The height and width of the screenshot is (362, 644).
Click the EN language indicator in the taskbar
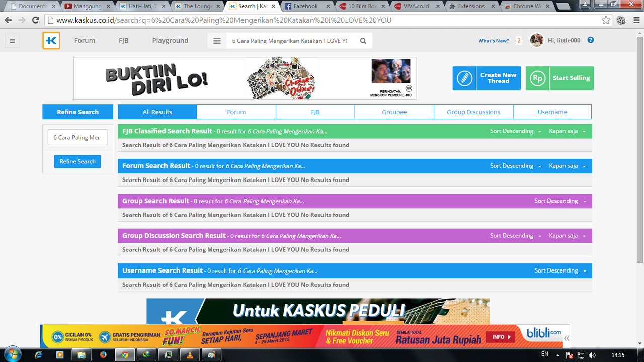tap(545, 354)
